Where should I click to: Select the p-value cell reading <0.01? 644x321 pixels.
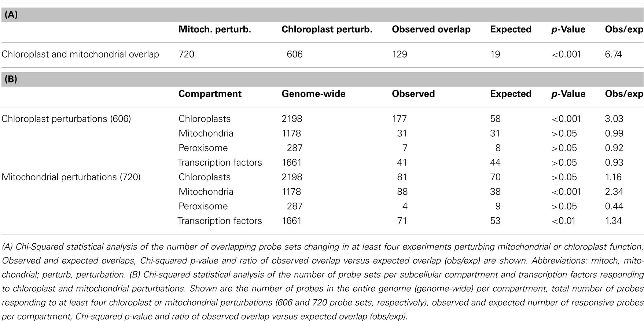[x=563, y=221]
